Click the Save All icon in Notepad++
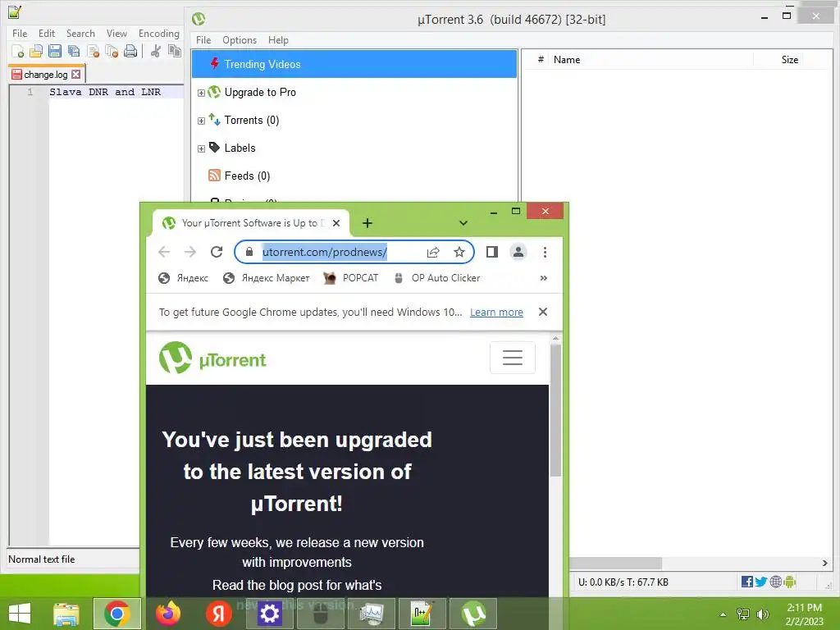Screen dimensions: 840x630 tap(73, 52)
